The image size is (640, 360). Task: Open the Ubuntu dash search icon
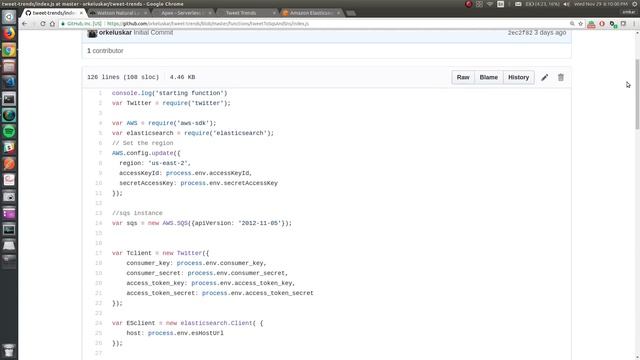pos(9,17)
